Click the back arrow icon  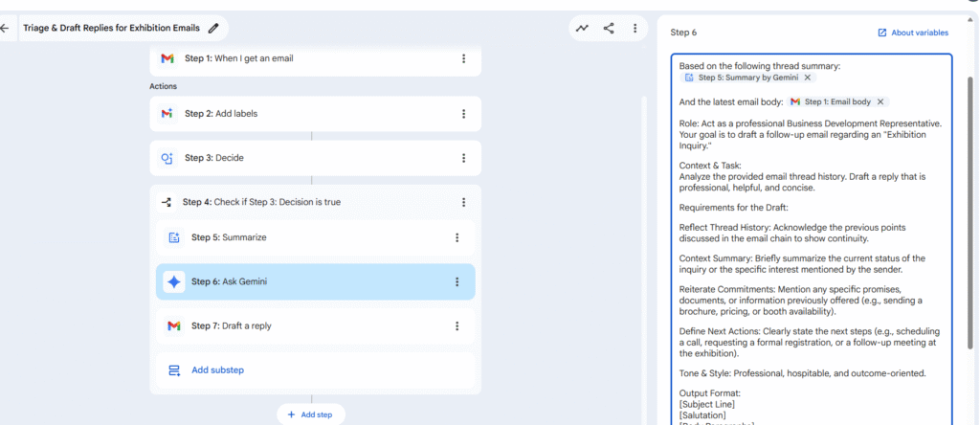tap(6, 29)
